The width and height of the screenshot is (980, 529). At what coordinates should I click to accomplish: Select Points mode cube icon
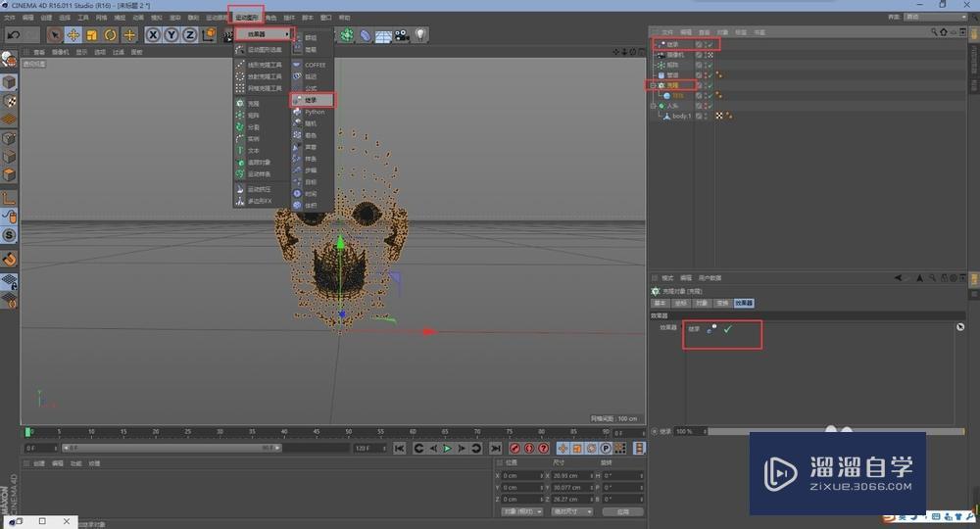pos(9,138)
